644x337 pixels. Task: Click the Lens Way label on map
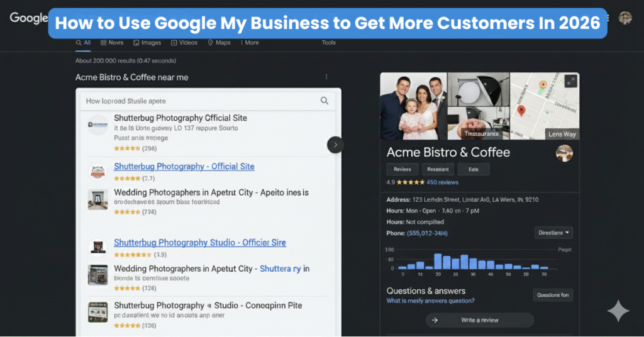[562, 134]
